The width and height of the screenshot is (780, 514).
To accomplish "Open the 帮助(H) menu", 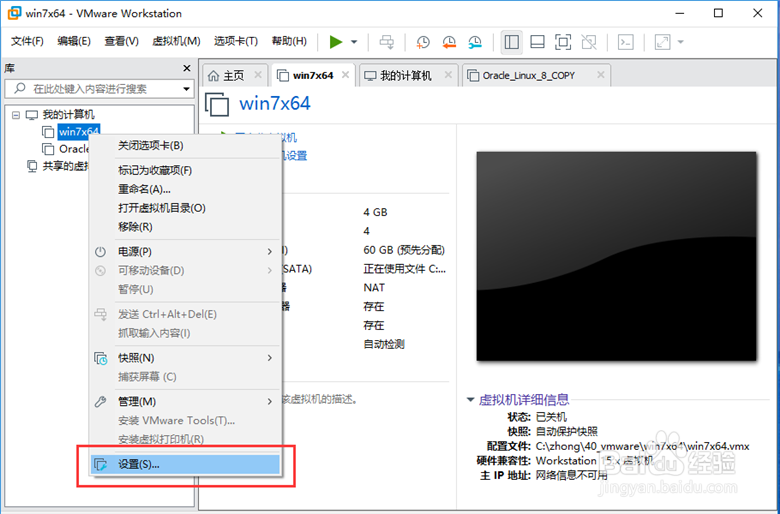I will pos(289,41).
